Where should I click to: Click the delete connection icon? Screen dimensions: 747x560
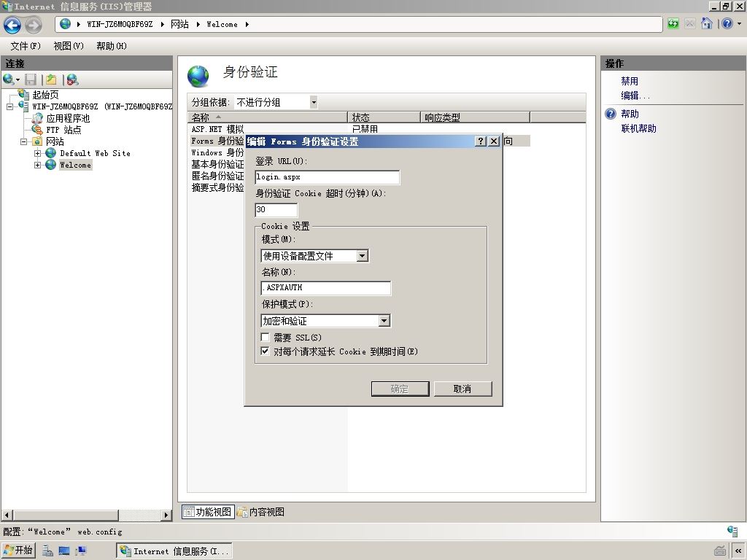coord(72,79)
